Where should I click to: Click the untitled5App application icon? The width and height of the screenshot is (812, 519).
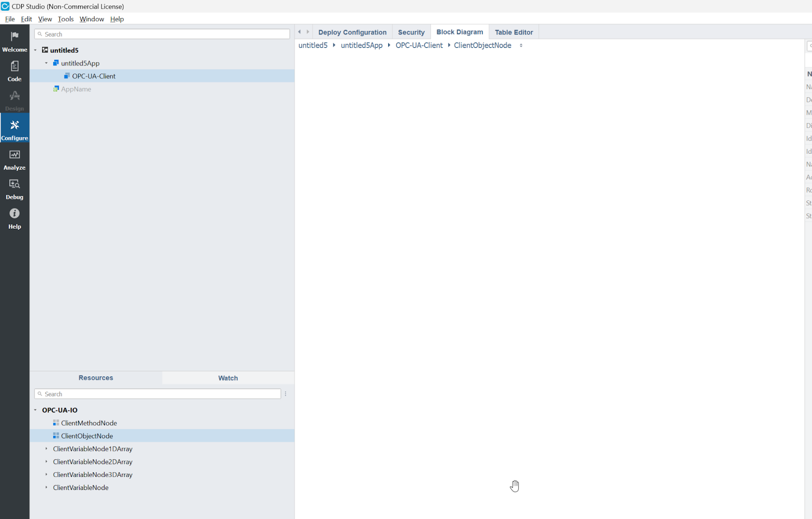(x=56, y=63)
